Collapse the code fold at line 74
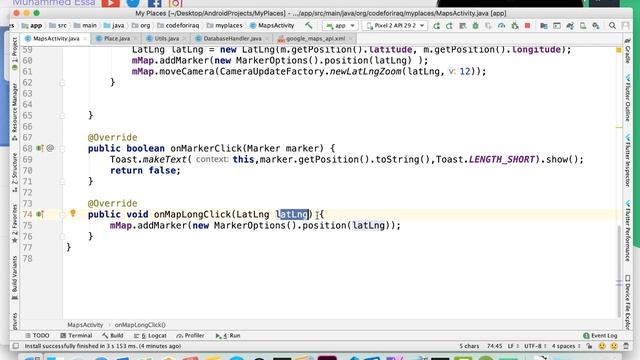 pos(62,214)
